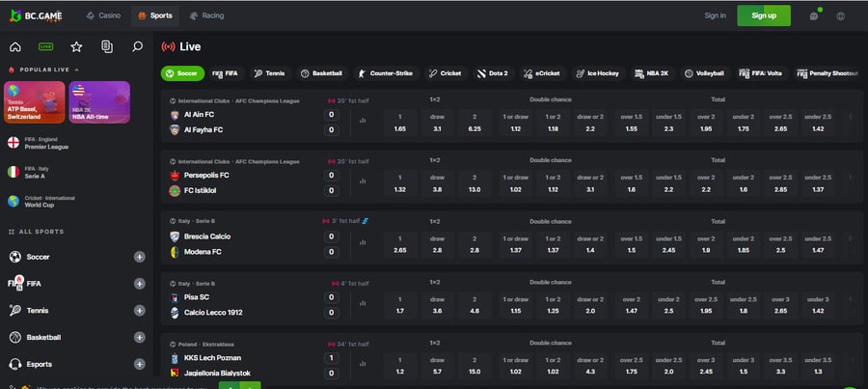Select the NBA 2K filter chip
Screen dimensions: 868x389
pos(653,73)
